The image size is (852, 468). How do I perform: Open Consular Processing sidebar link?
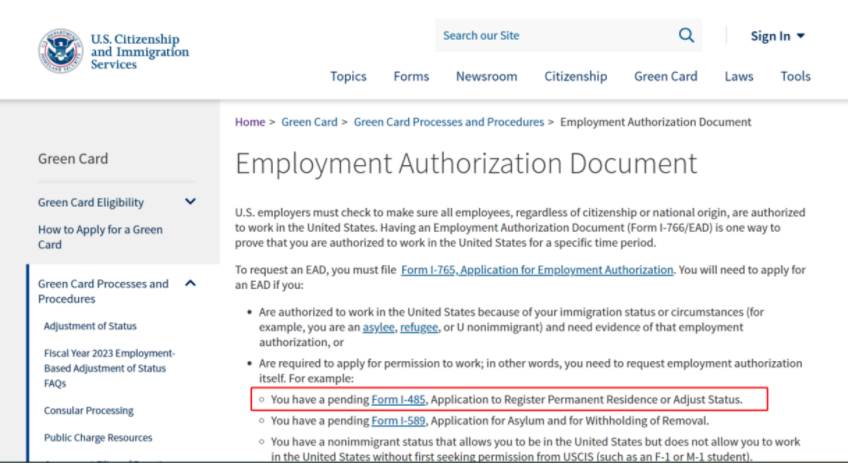point(91,410)
